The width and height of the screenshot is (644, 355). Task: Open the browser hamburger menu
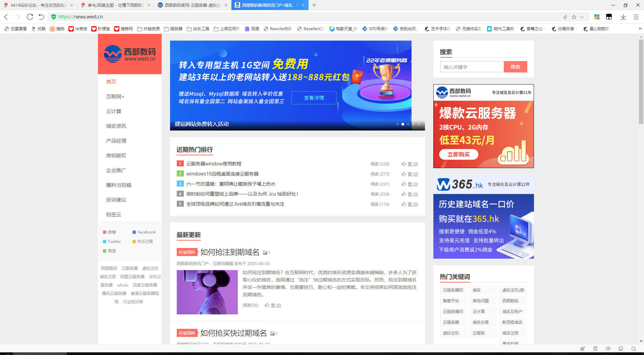[x=636, y=17]
